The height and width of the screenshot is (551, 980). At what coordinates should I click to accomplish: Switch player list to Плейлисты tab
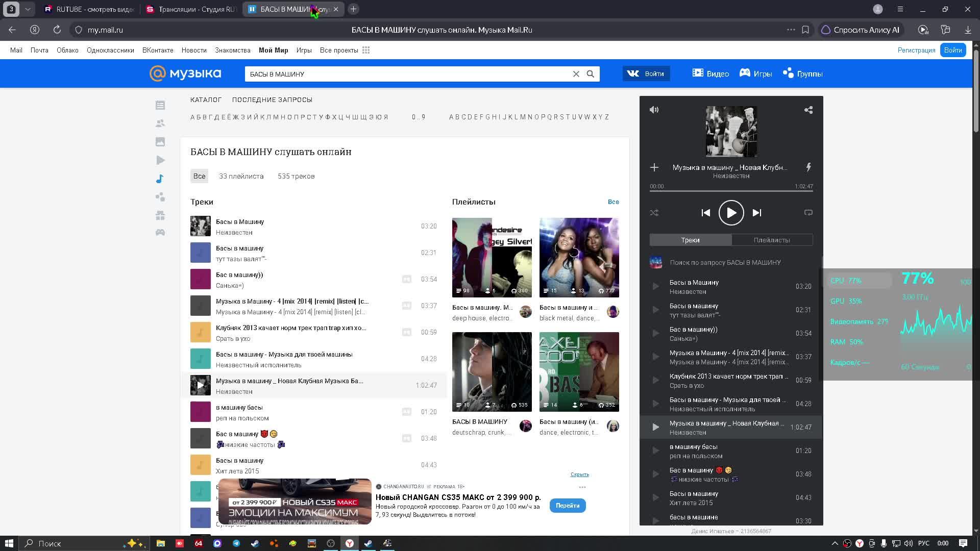coord(772,240)
